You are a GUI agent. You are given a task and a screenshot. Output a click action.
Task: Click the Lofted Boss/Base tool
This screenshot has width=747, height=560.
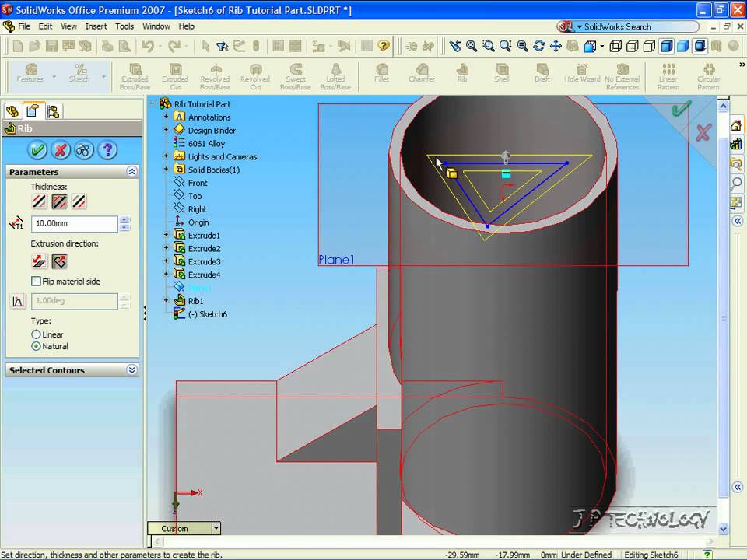335,77
